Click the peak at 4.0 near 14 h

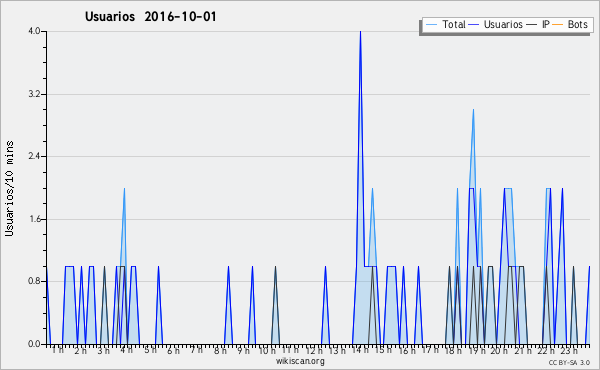tap(360, 32)
